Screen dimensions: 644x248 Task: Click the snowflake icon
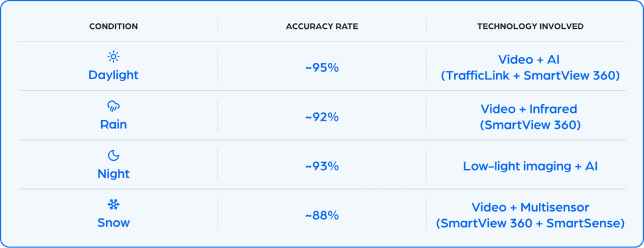[x=113, y=205]
